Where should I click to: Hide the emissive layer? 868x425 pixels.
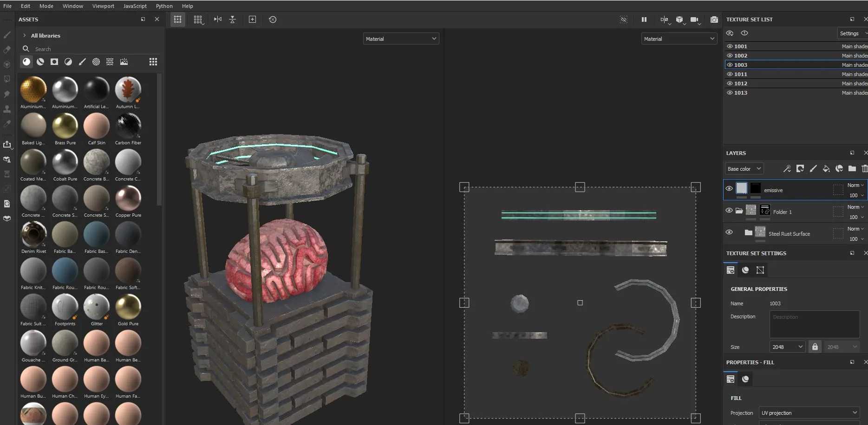(x=729, y=188)
